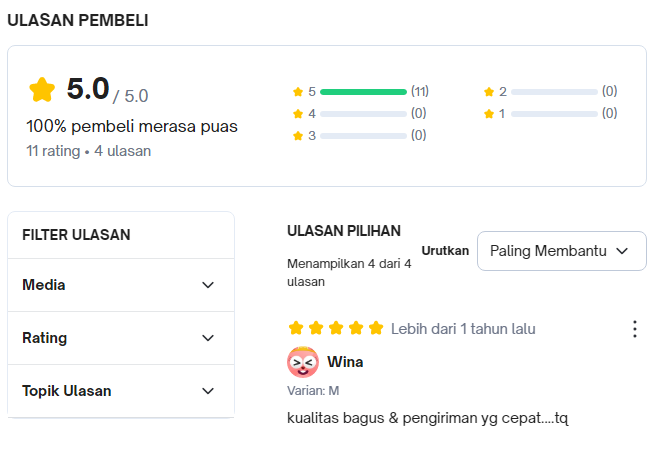Expand the Media filter section

click(120, 285)
